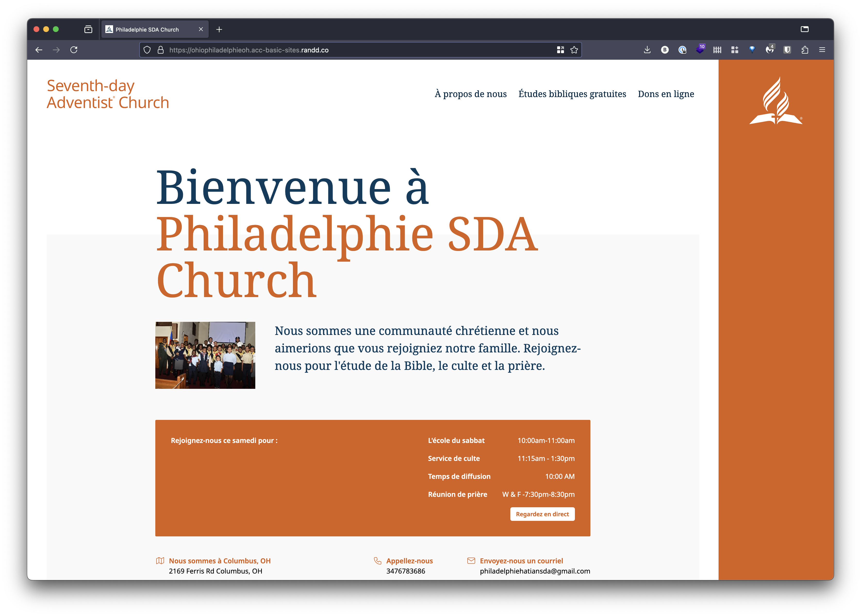This screenshot has height=616, width=861.
Task: Click the email philadelphiehatiansda@gmail.com
Action: (x=535, y=571)
